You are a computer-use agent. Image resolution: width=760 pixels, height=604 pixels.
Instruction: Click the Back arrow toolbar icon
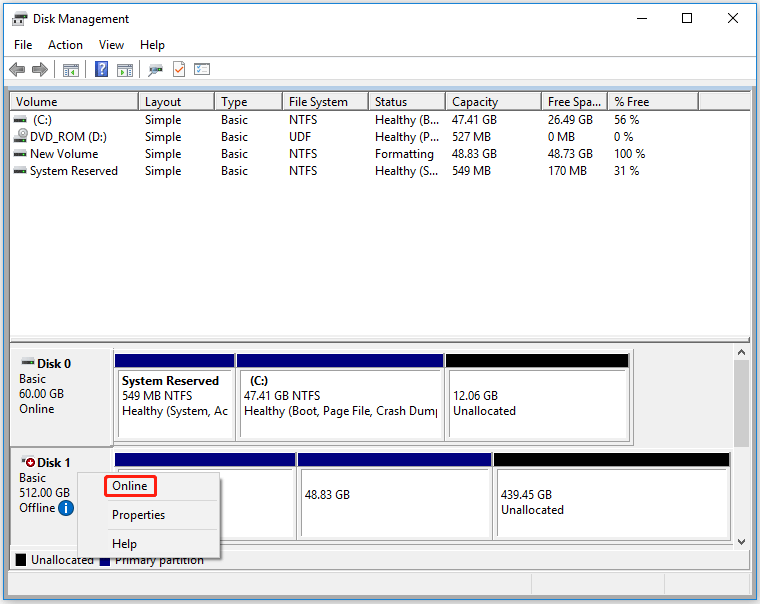coord(17,69)
